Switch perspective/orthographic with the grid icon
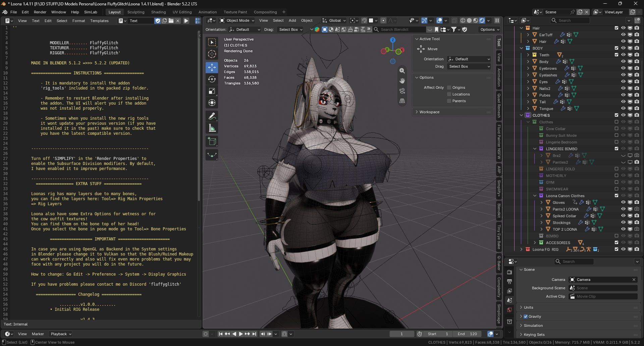The height and width of the screenshot is (346, 644). coord(402,101)
